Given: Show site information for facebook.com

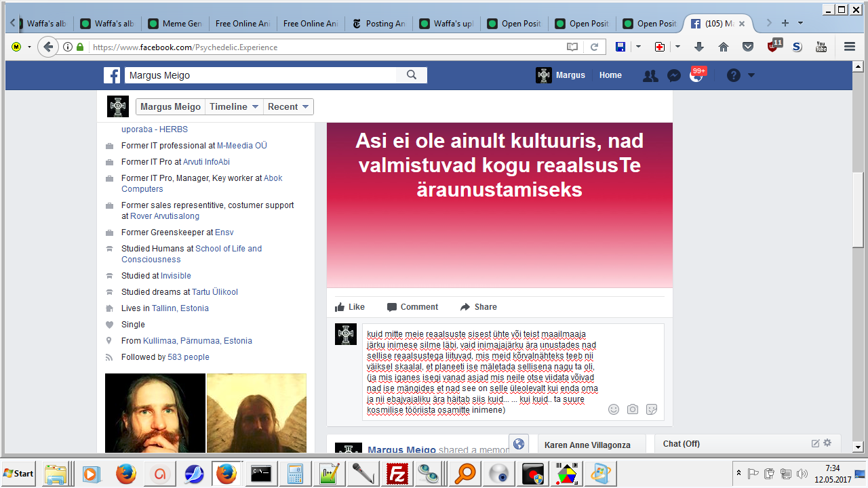Looking at the screenshot, I should coord(68,47).
